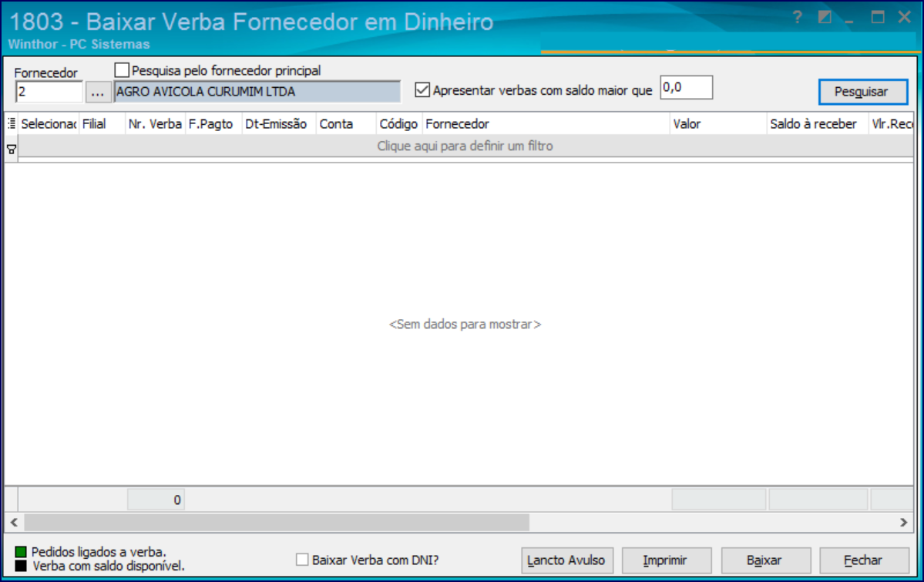Open supplier lookup with the '...' button
This screenshot has height=582, width=924.
(x=98, y=92)
